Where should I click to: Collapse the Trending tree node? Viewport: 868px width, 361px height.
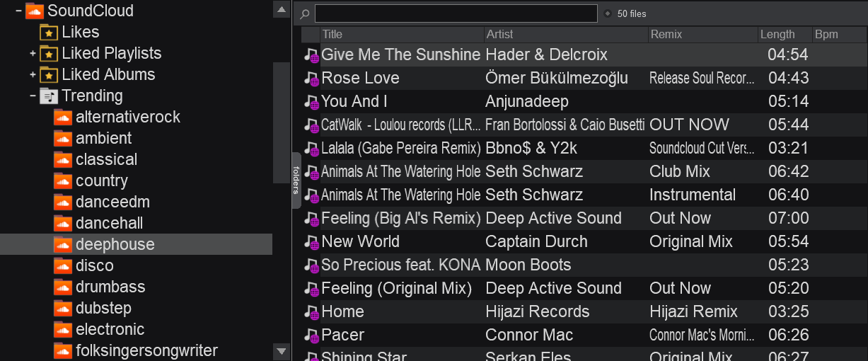(33, 96)
